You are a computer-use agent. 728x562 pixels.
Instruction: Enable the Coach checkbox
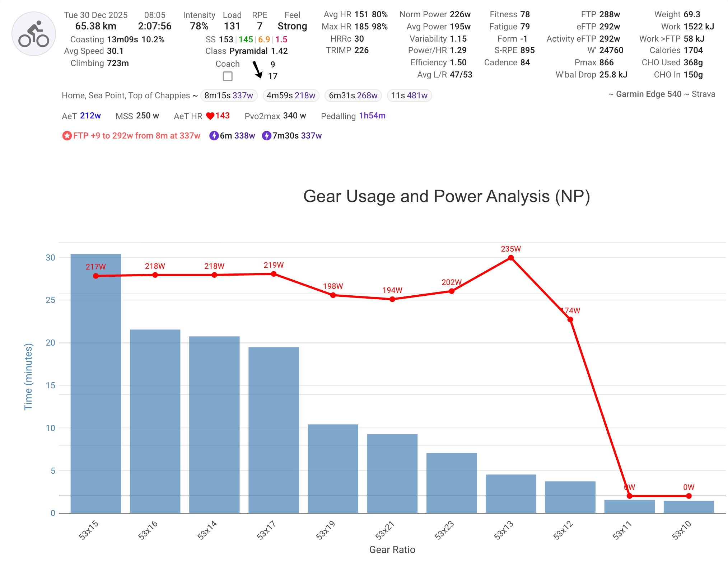228,76
